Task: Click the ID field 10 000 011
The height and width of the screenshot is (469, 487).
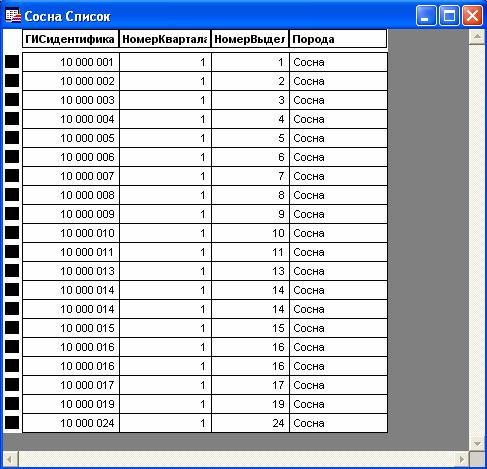Action: click(x=71, y=252)
